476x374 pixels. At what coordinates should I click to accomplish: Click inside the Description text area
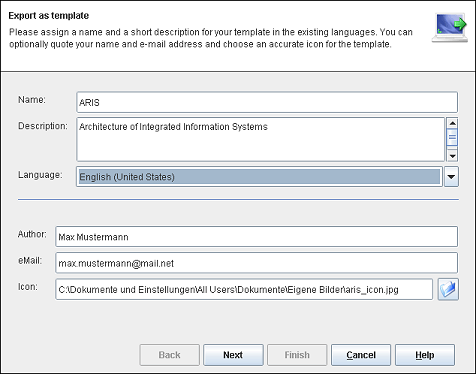[260, 139]
